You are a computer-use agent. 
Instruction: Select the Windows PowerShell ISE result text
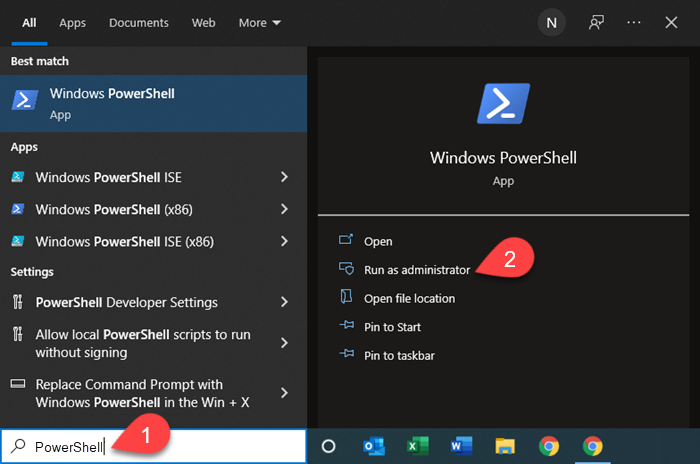pyautogui.click(x=108, y=177)
